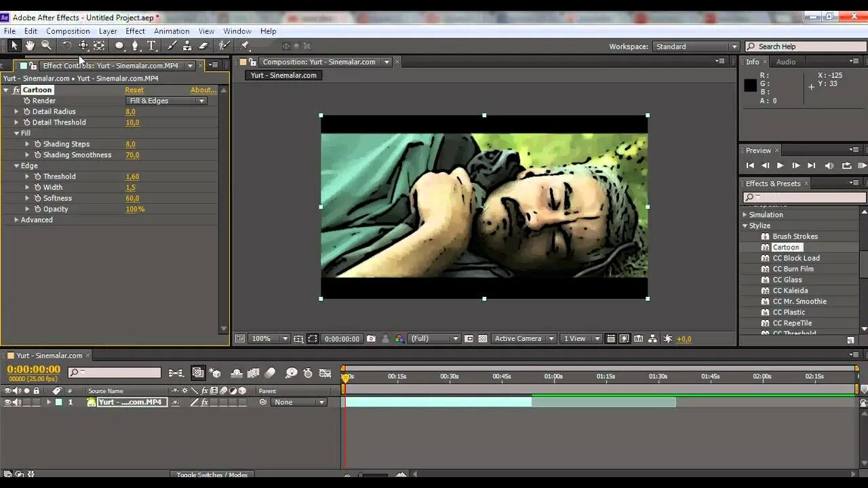The image size is (868, 488).
Task: Select the Unified Camera tool
Action: pyautogui.click(x=83, y=45)
